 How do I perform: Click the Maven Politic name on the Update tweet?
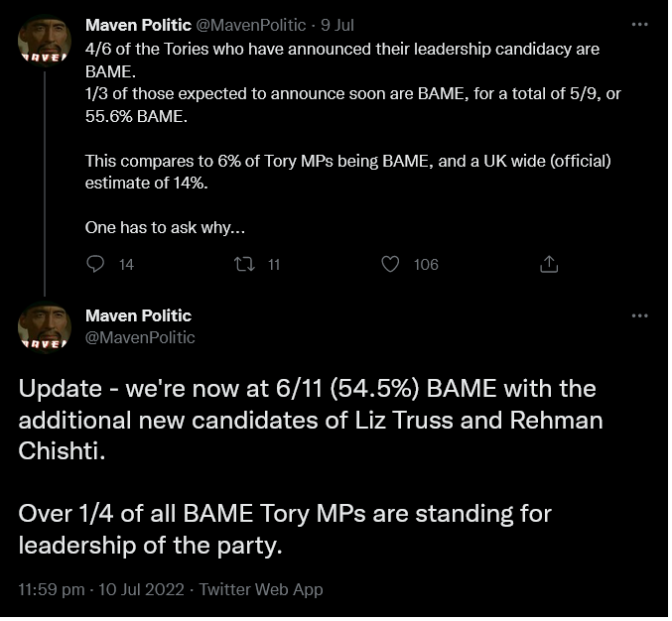point(139,315)
